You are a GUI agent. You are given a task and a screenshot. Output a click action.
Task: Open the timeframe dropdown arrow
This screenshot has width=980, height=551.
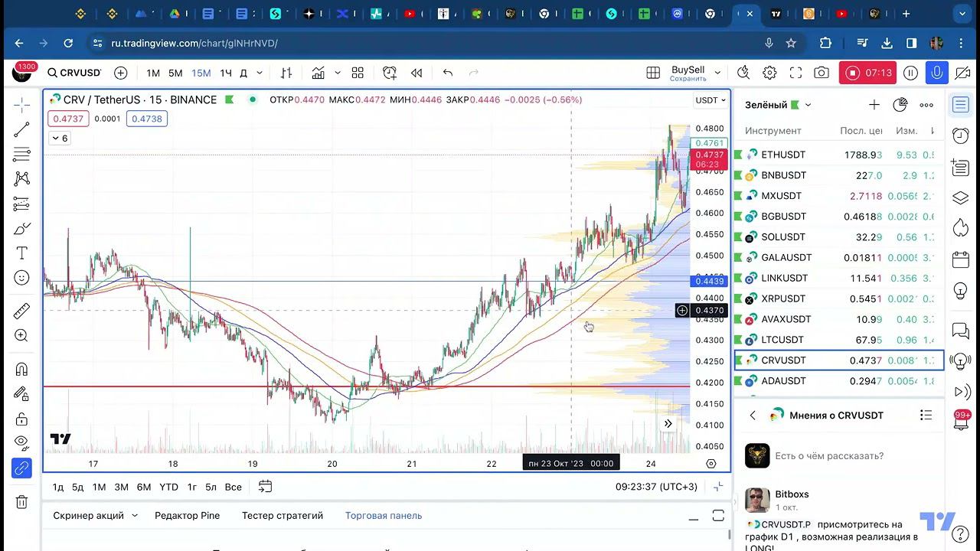tap(260, 73)
